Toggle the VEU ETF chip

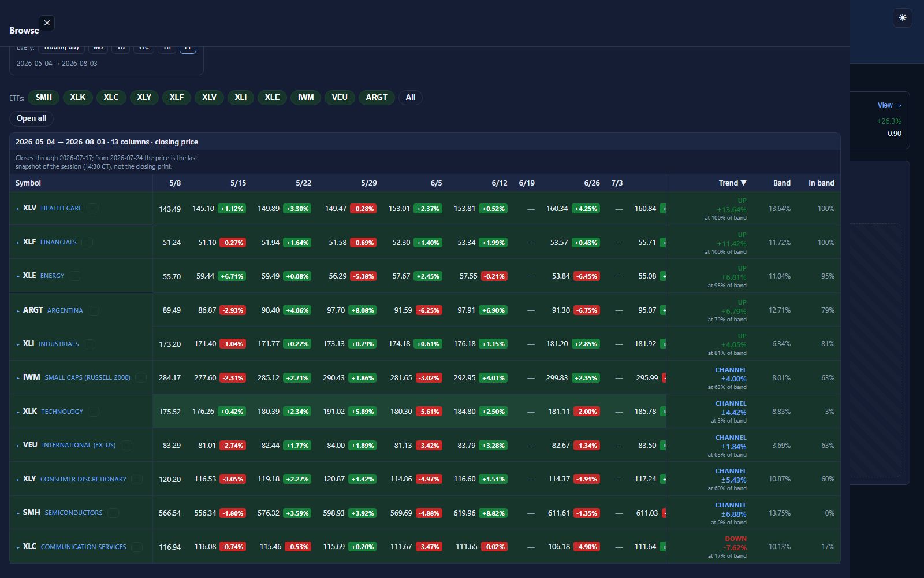[340, 97]
